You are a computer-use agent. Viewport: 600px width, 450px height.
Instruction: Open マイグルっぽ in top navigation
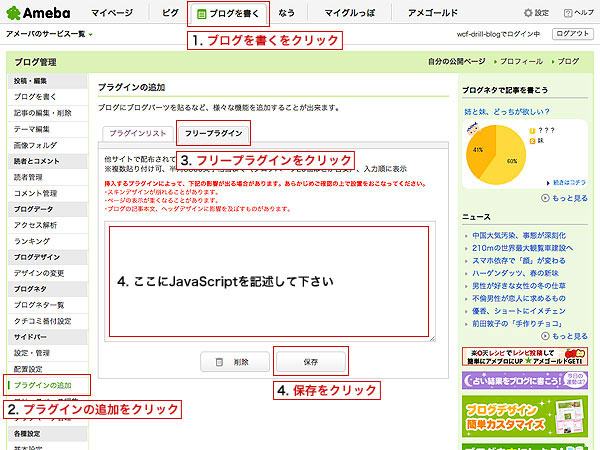click(x=350, y=13)
